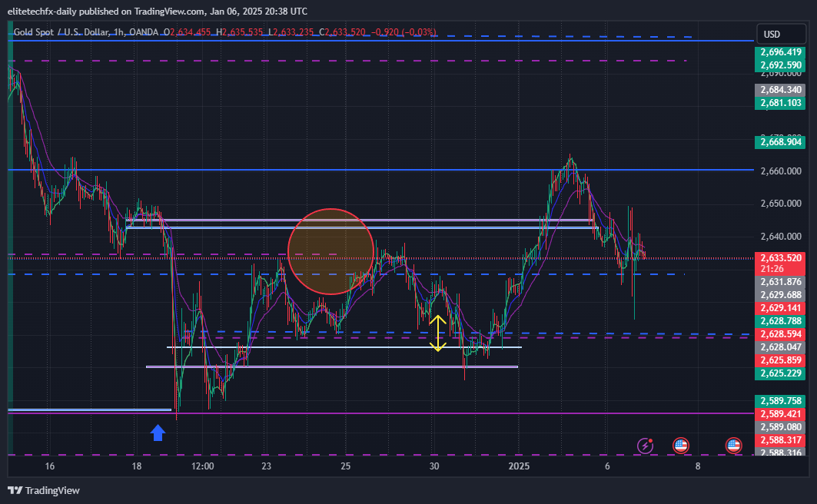Click the rightmost US flag economic event icon

click(x=734, y=446)
